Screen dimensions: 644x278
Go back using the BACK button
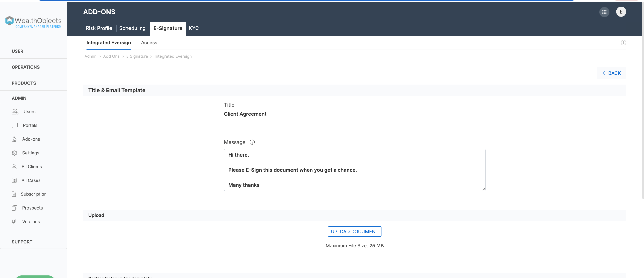point(611,73)
